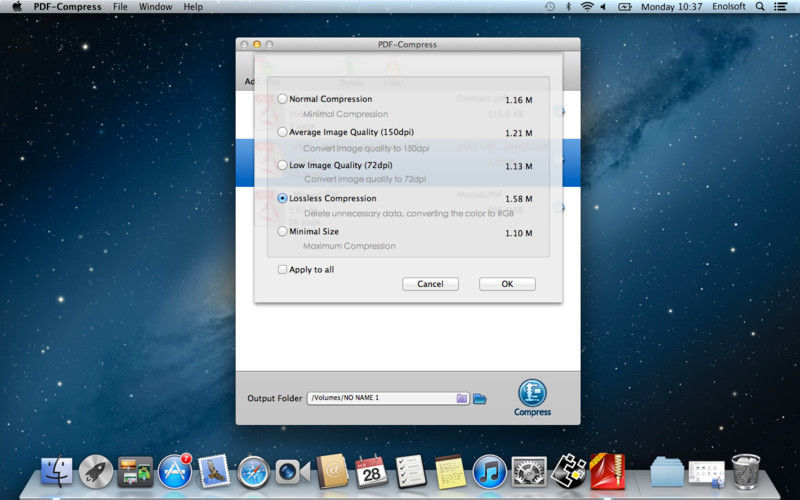The image size is (800, 500).
Task: Click "Convert image quality to 72dpi" text
Action: (365, 179)
